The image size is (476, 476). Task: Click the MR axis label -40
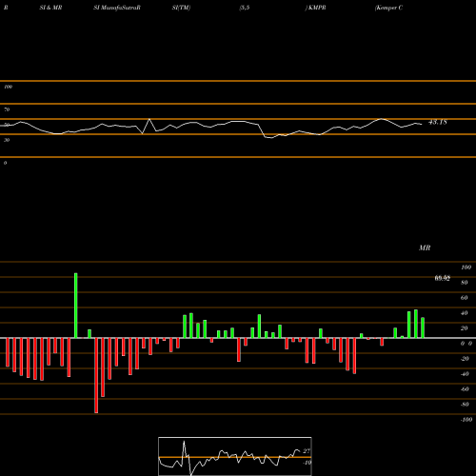click(x=465, y=374)
